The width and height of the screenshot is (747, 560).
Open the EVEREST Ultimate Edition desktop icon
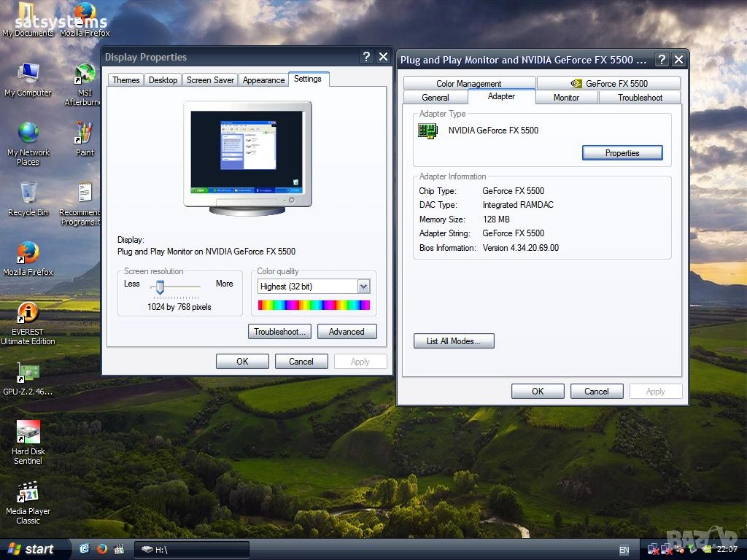[x=28, y=315]
